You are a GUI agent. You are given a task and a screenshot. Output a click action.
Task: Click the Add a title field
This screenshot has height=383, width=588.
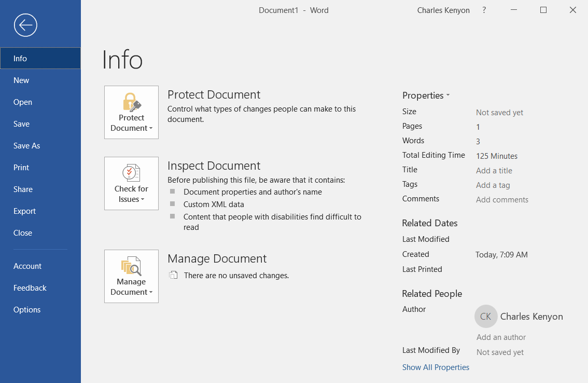[x=494, y=170]
